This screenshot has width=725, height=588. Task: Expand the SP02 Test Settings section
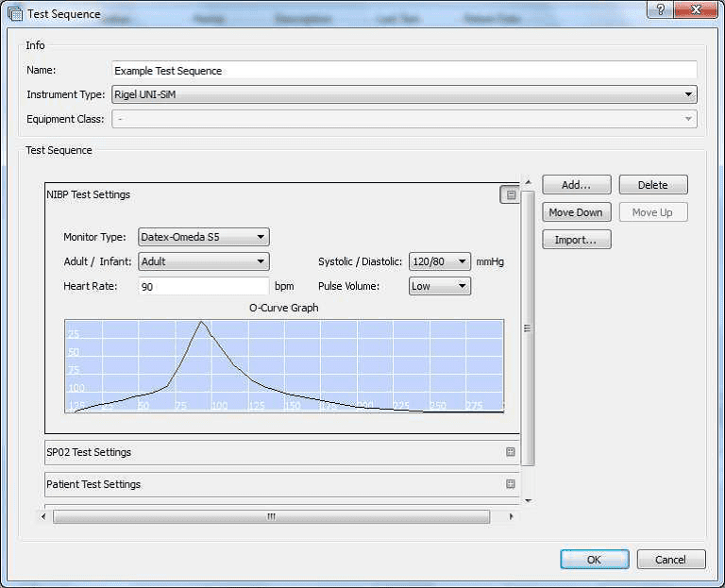click(x=510, y=452)
